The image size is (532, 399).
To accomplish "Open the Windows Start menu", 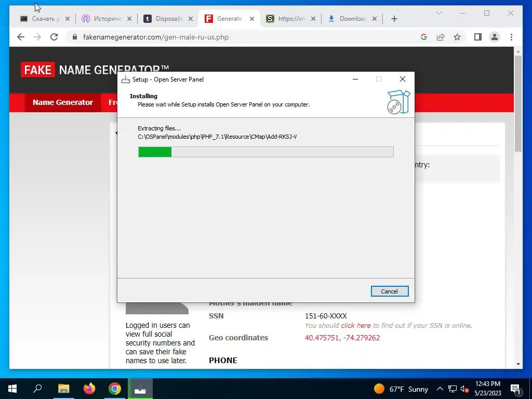I will click(x=12, y=389).
